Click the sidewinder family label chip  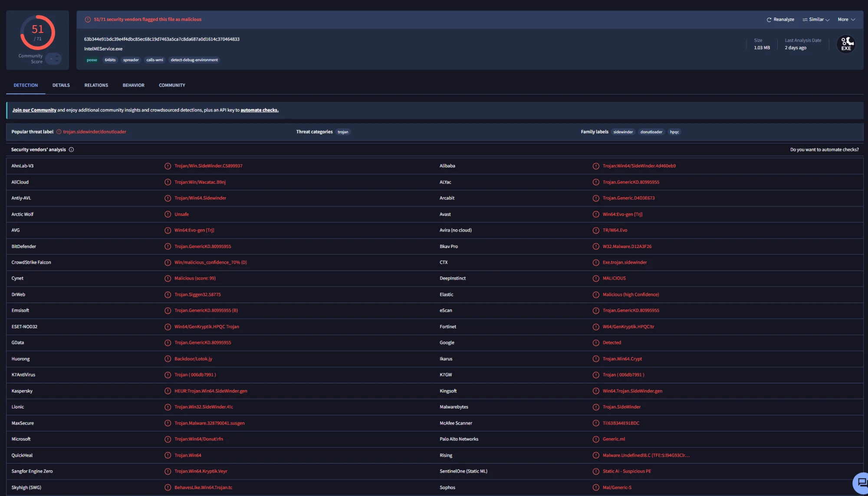tap(623, 132)
